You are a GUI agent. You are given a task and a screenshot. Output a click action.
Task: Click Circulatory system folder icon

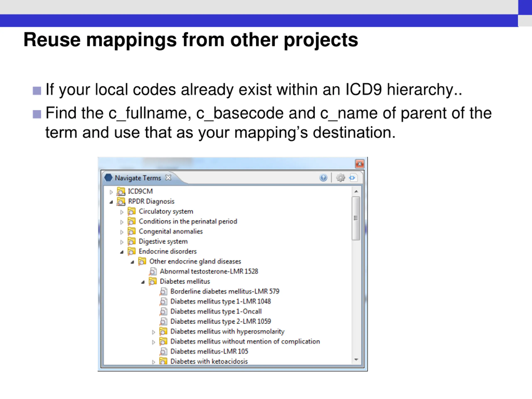[132, 211]
